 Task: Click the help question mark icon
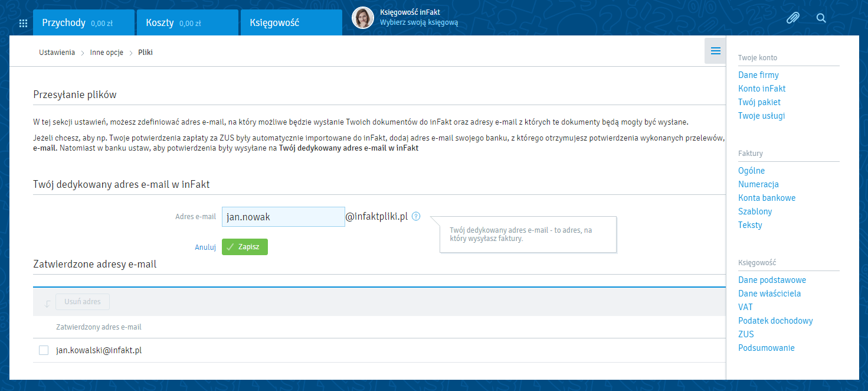click(x=417, y=216)
